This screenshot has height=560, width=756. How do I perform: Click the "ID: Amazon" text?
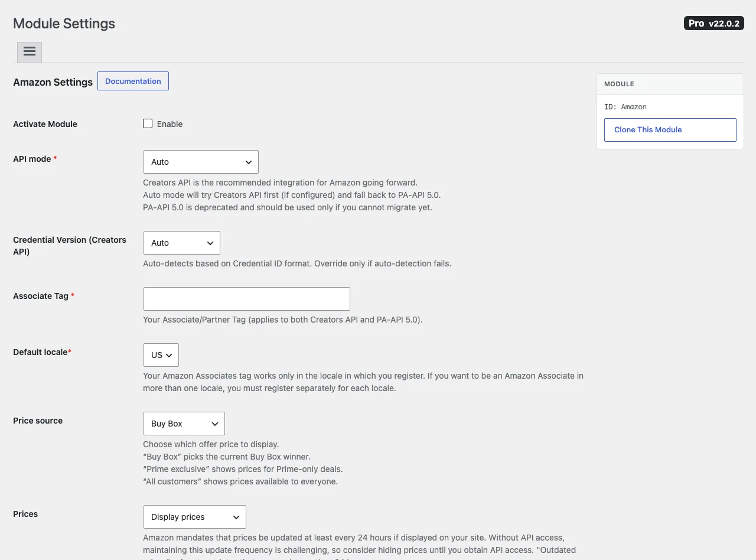pos(625,107)
